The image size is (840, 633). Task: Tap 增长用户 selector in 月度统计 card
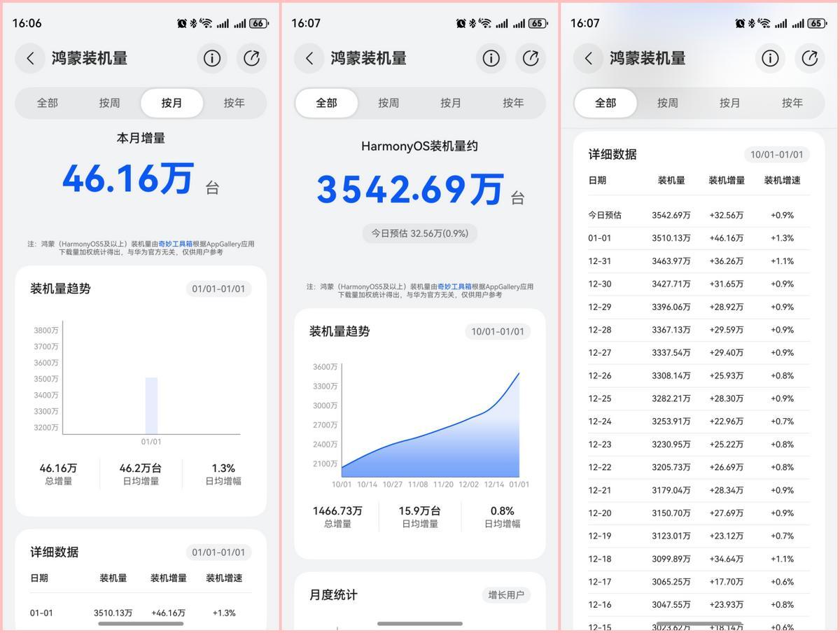[x=506, y=595]
